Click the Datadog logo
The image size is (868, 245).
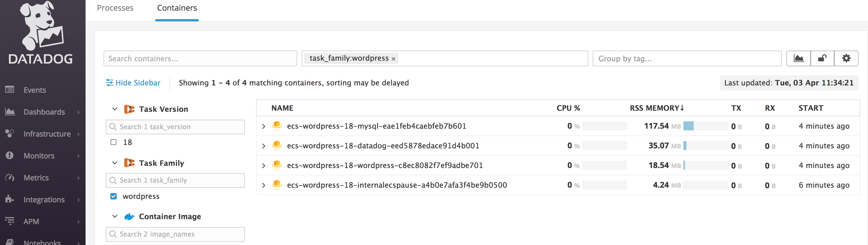tap(41, 34)
